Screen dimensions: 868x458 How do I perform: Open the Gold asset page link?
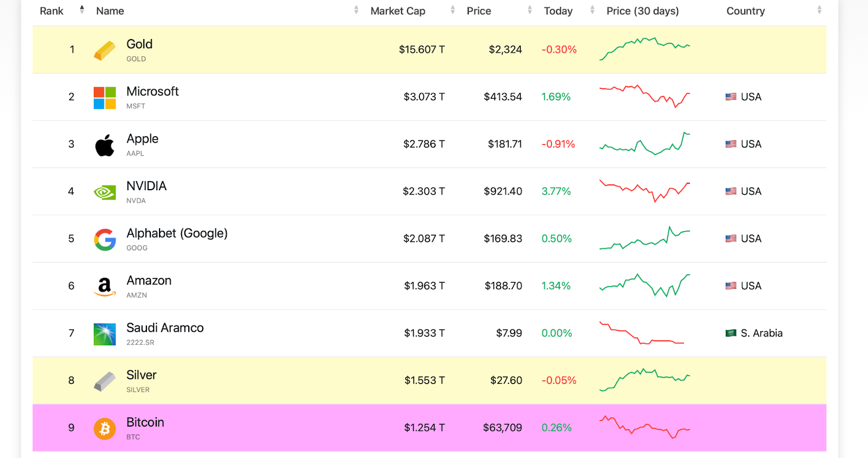click(x=139, y=44)
